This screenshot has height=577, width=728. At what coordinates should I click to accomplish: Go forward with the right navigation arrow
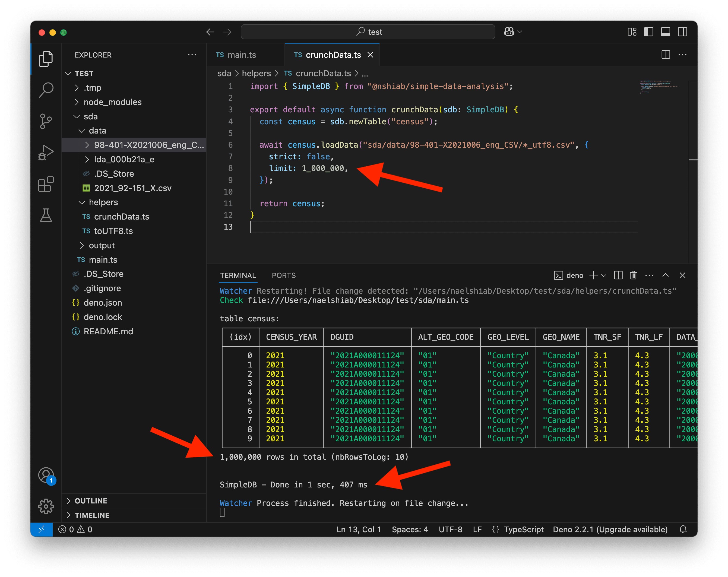tap(227, 32)
